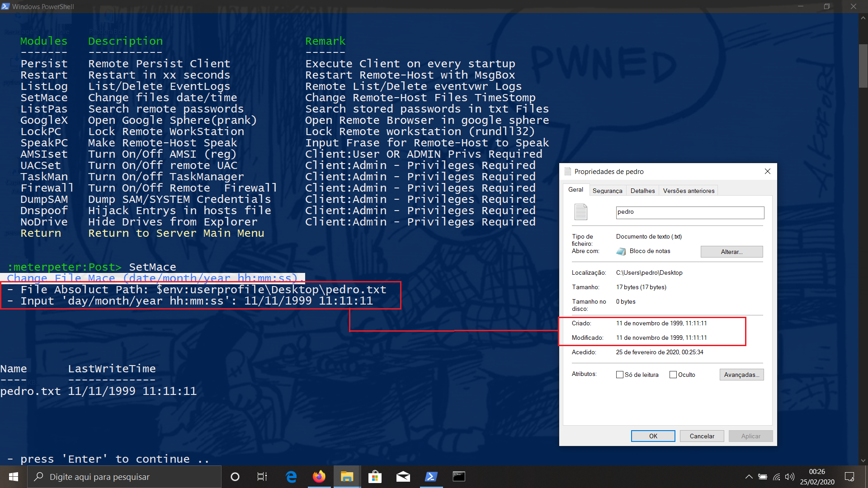868x488 pixels.
Task: Open Command Prompt taskbar icon
Action: point(459,477)
